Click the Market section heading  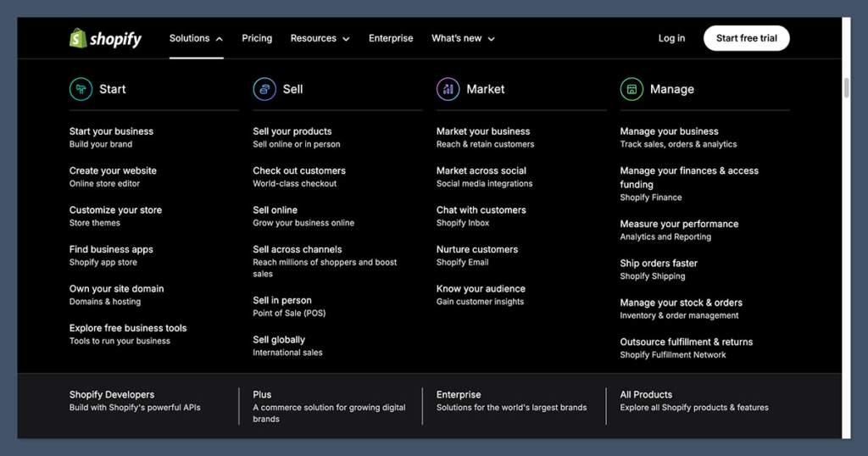(486, 89)
